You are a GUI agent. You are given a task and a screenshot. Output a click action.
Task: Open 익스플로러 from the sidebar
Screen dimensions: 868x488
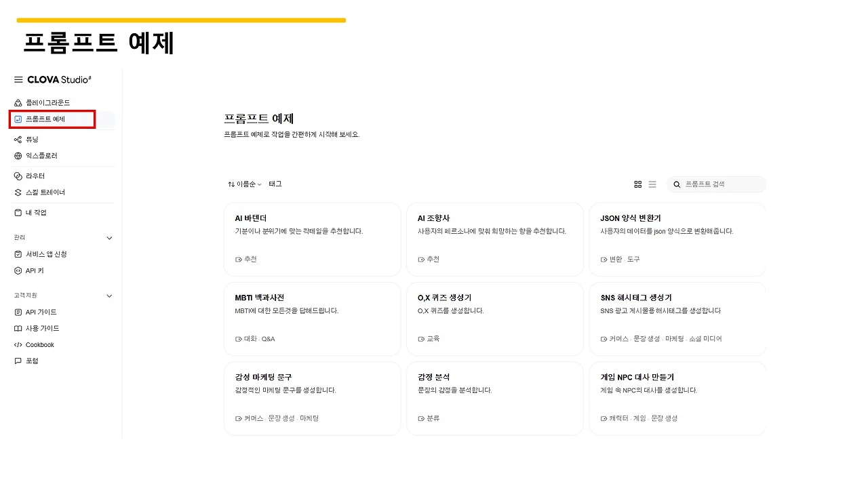(x=18, y=155)
